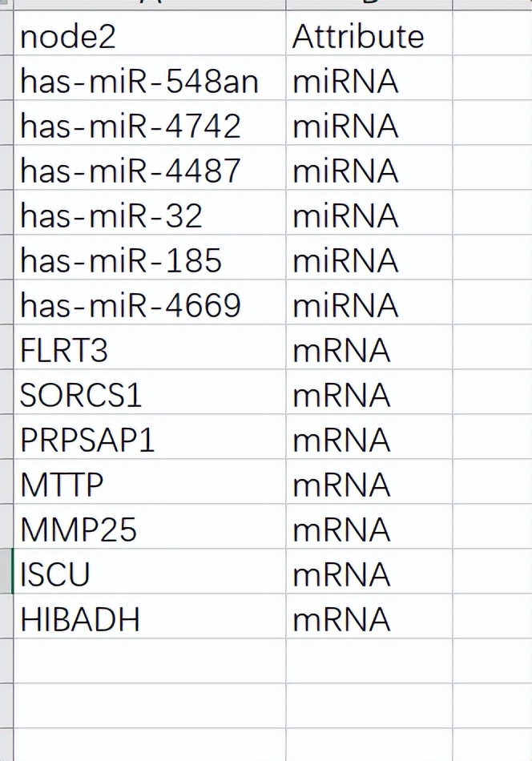Screen dimensions: 532x761
Task: Select cell containing has-miR-548an
Action: pyautogui.click(x=149, y=82)
